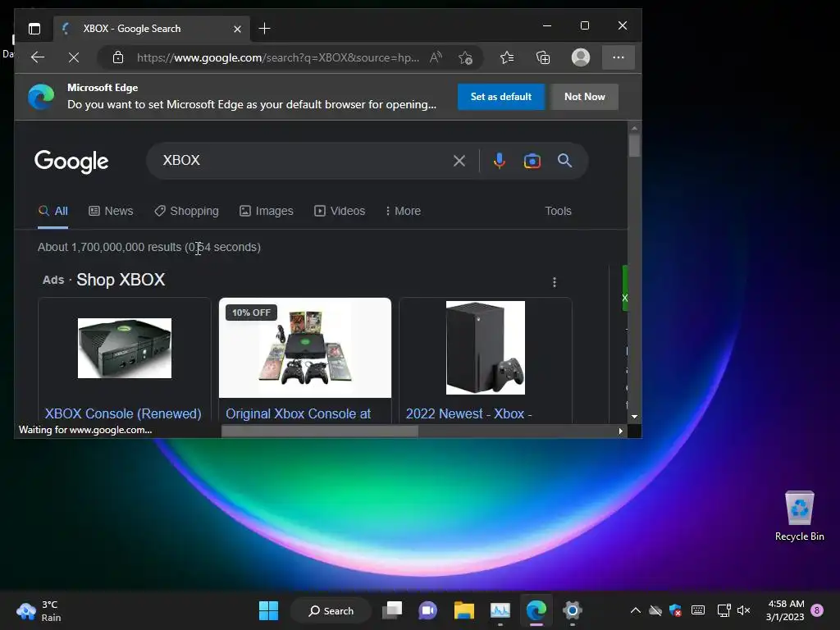The width and height of the screenshot is (840, 630).
Task: Open Teams Chat from taskbar
Action: pos(427,610)
